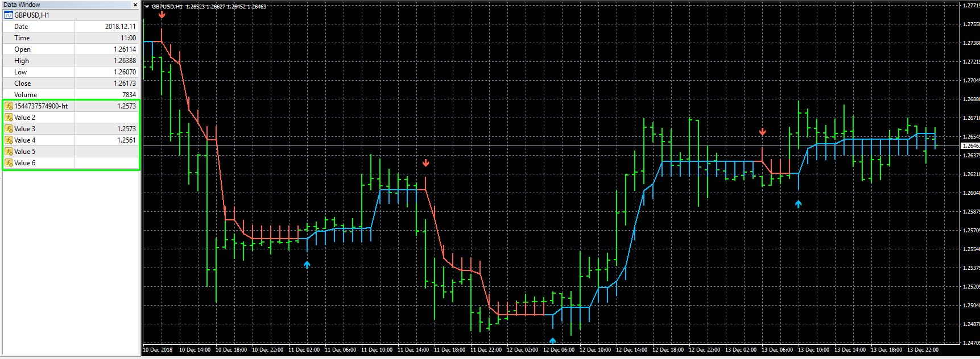Image resolution: width=980 pixels, height=359 pixels.
Task: Click the indicator icon beside Value 5
Action: 9,152
